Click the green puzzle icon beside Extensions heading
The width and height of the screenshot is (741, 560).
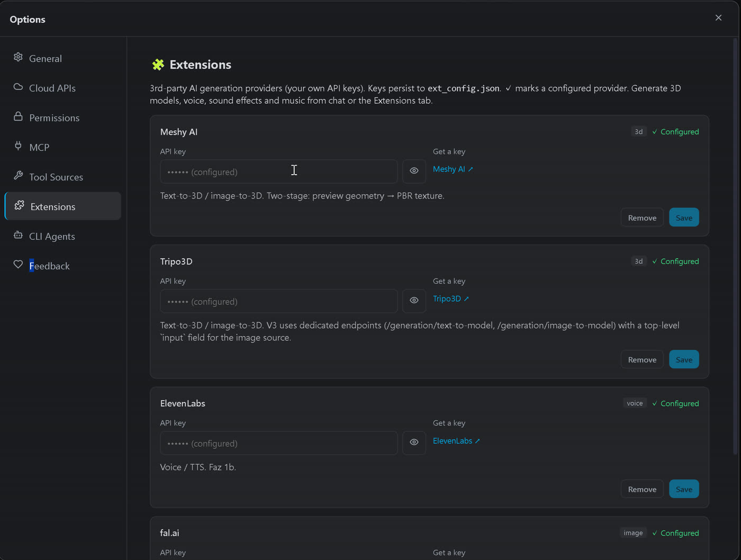pos(158,65)
